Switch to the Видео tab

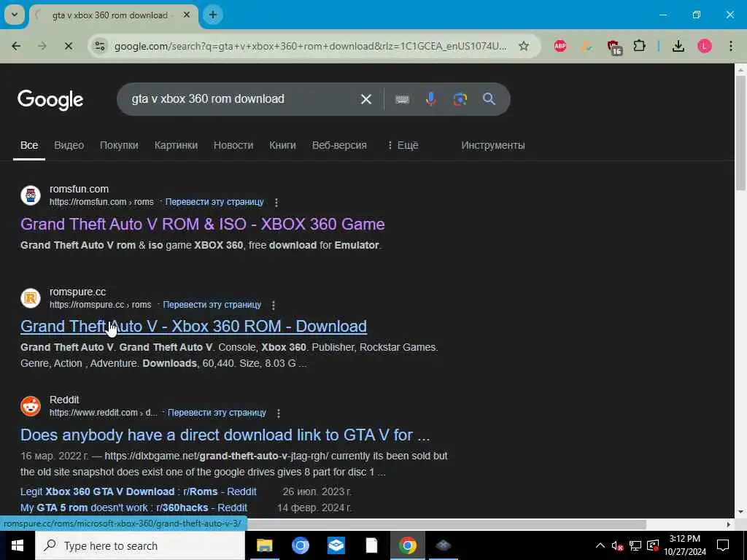pos(69,145)
